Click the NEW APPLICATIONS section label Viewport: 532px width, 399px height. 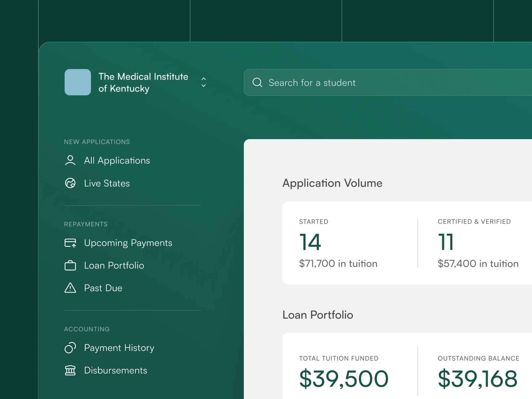point(97,142)
